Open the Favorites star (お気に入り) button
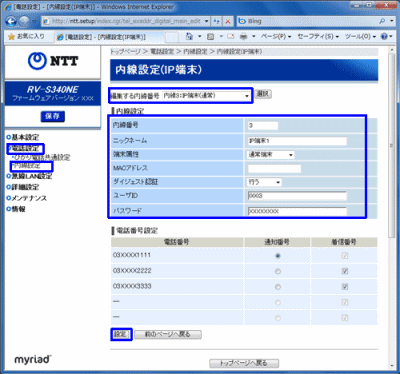This screenshot has height=374, width=400. (x=26, y=36)
